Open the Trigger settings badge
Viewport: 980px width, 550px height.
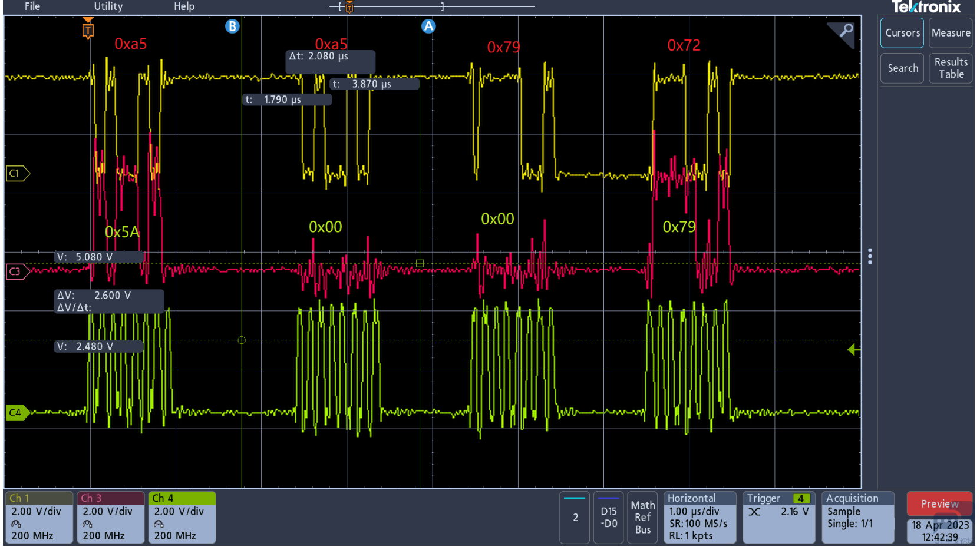[778, 517]
